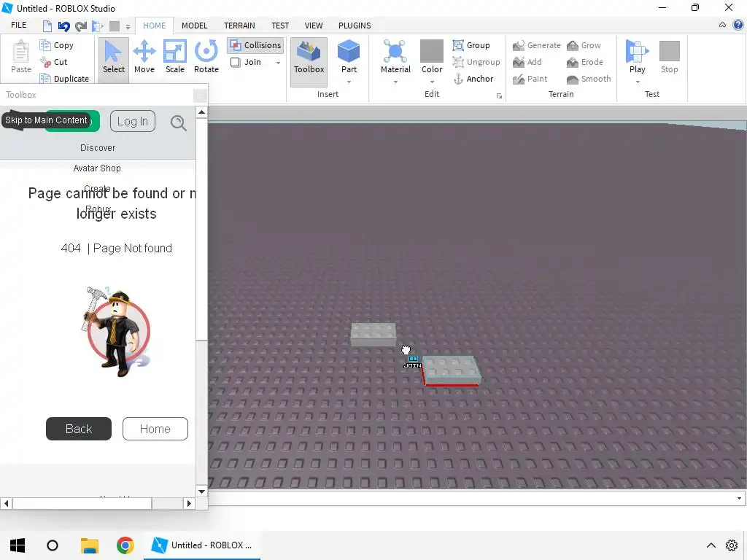This screenshot has width=747, height=560.
Task: Open File Explorer from taskbar
Action: [x=89, y=545]
